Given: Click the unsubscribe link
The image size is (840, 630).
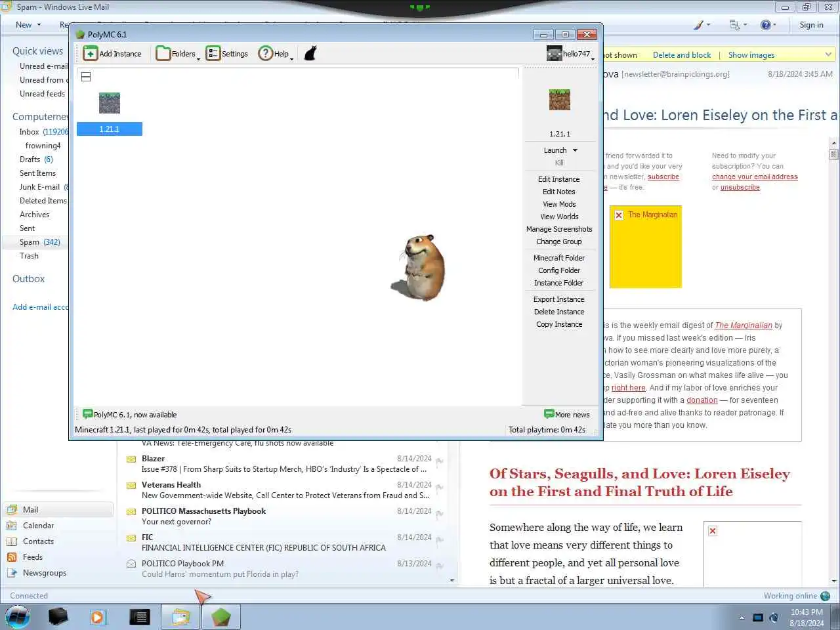Looking at the screenshot, I should pyautogui.click(x=740, y=188).
